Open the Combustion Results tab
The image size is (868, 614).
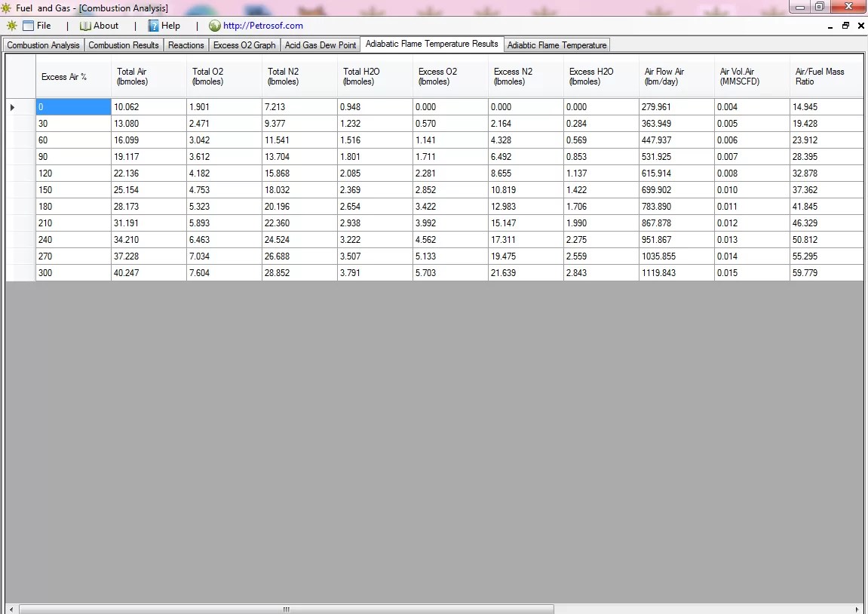click(123, 45)
